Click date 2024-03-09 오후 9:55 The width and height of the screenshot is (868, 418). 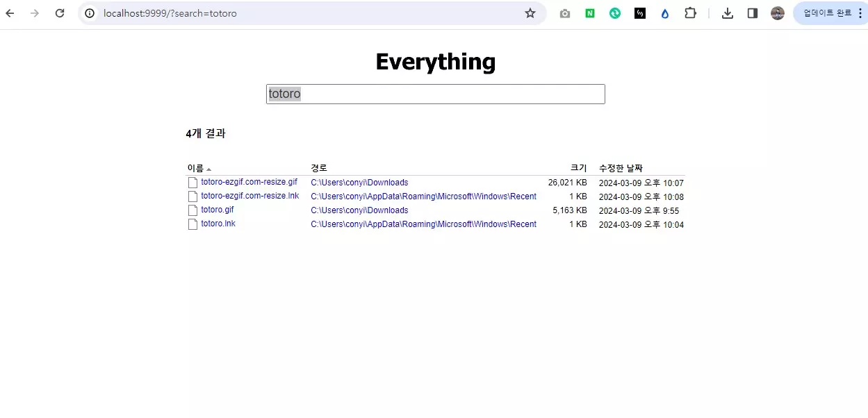pos(639,210)
